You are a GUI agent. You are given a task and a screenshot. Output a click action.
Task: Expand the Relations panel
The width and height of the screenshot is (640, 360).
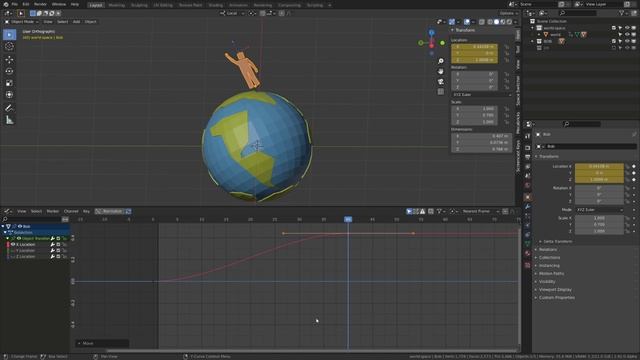[547, 249]
